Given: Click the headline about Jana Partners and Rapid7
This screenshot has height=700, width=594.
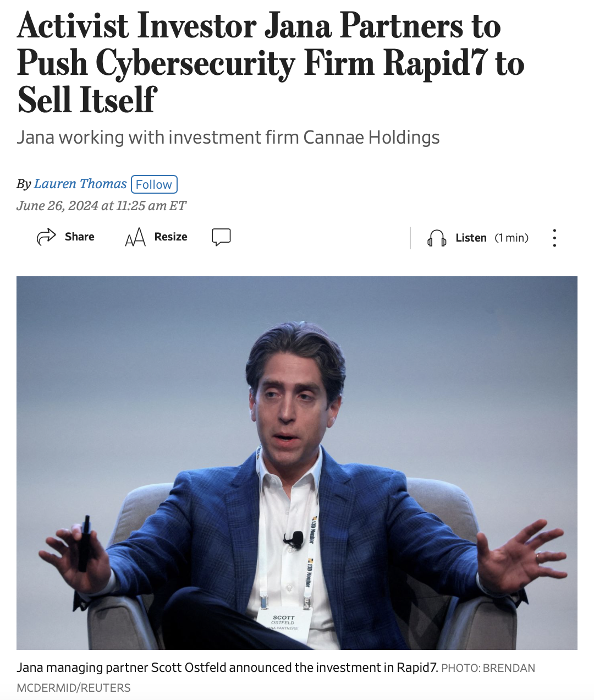Looking at the screenshot, I should point(271,63).
